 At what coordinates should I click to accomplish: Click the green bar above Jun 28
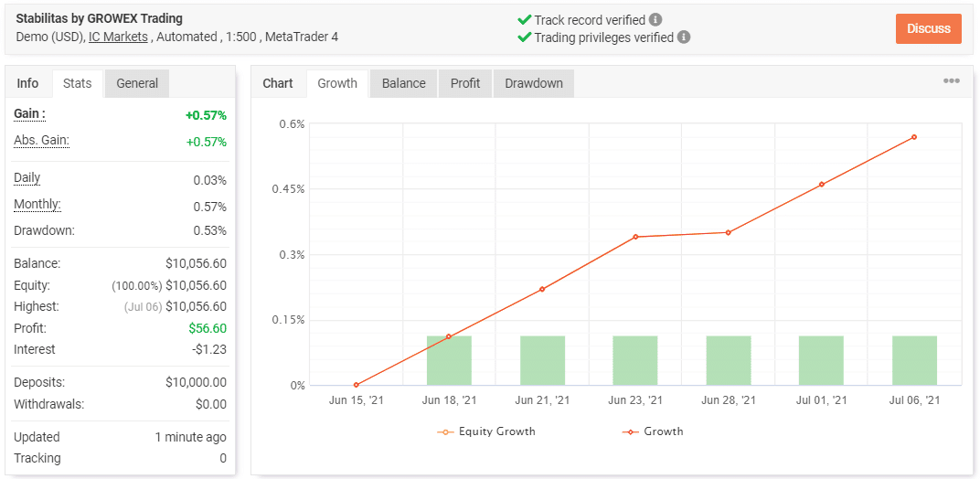[x=728, y=361]
